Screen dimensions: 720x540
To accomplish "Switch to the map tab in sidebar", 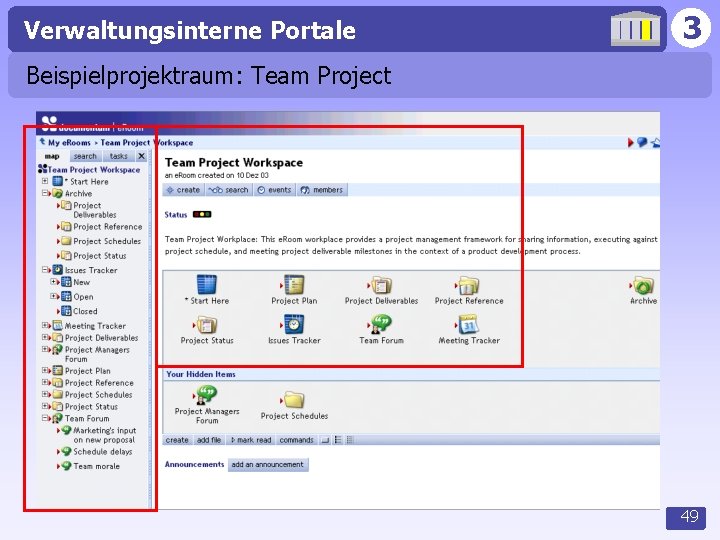I will (52, 156).
